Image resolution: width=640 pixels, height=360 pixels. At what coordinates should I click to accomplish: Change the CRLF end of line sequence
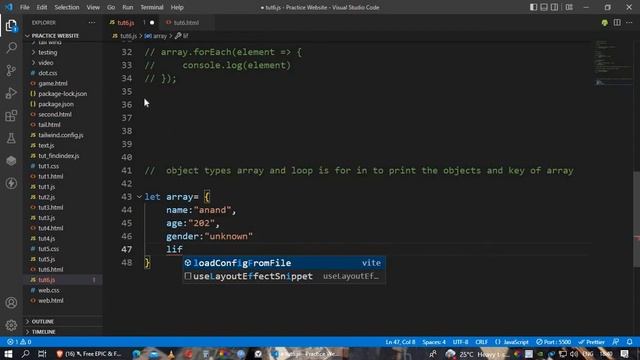click(481, 342)
